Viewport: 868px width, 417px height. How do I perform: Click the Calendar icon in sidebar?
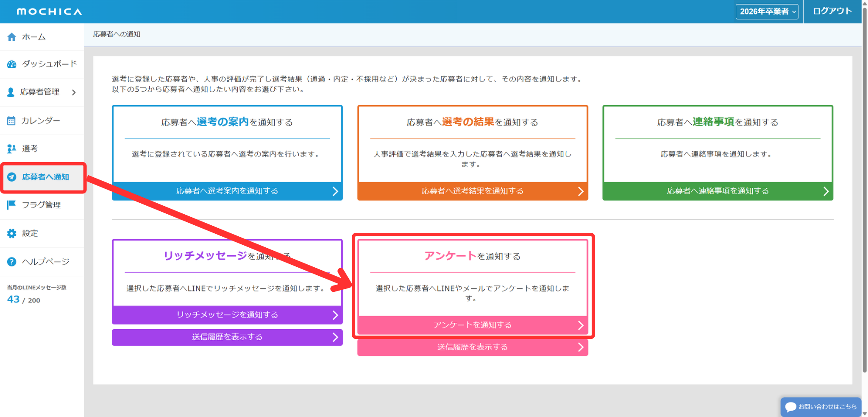11,121
